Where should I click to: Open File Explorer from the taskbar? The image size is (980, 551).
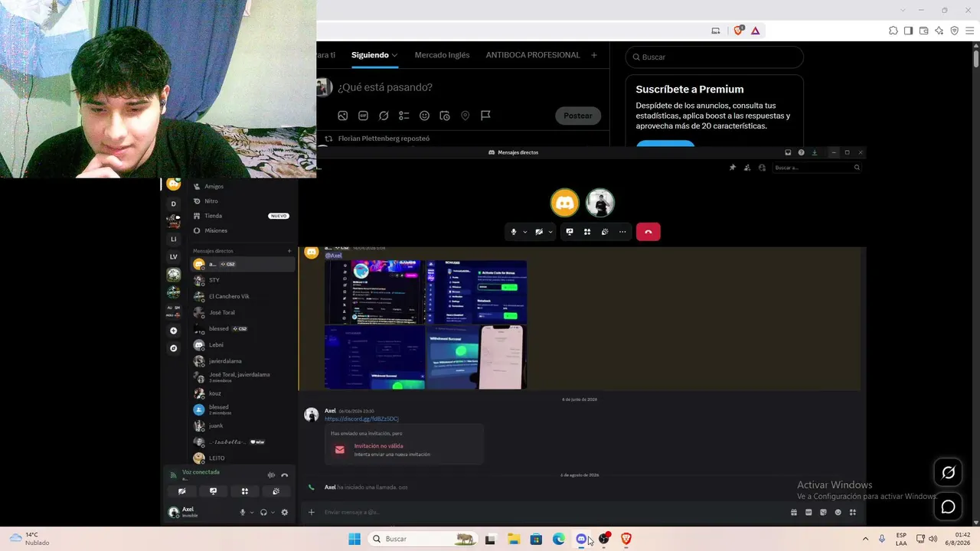(513, 539)
